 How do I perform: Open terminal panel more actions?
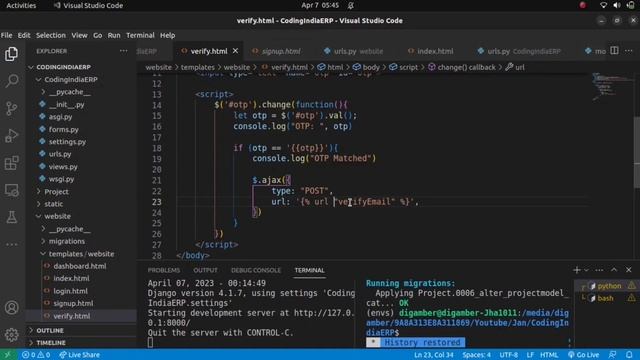(599, 270)
